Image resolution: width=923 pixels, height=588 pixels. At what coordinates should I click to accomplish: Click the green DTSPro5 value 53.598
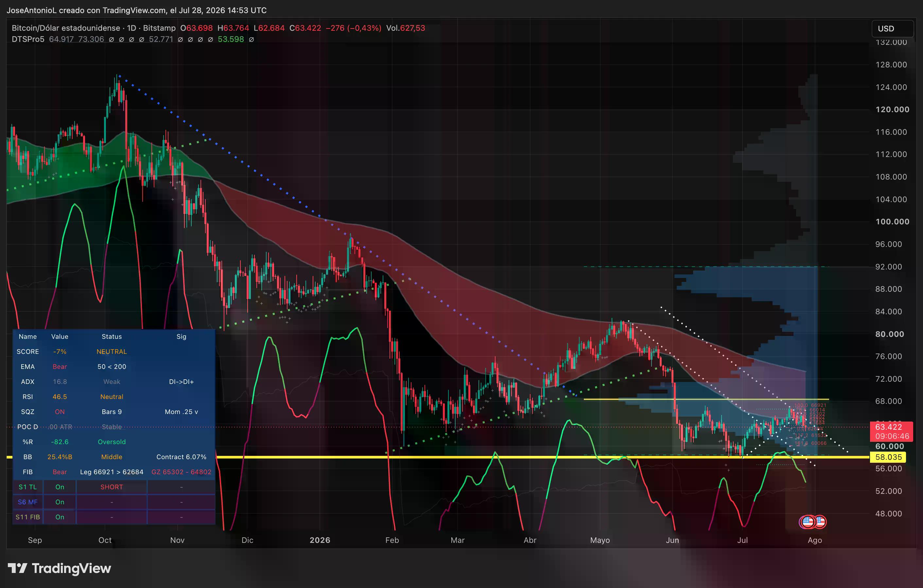tap(231, 39)
